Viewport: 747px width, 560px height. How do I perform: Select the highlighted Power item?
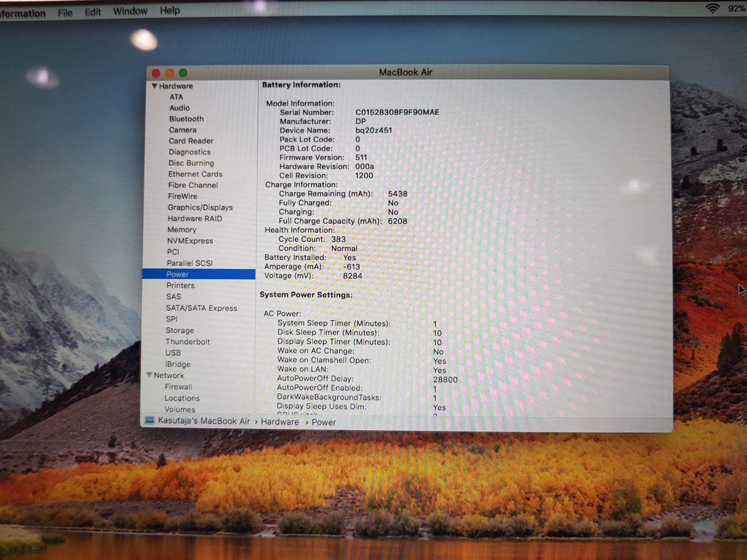click(x=199, y=274)
